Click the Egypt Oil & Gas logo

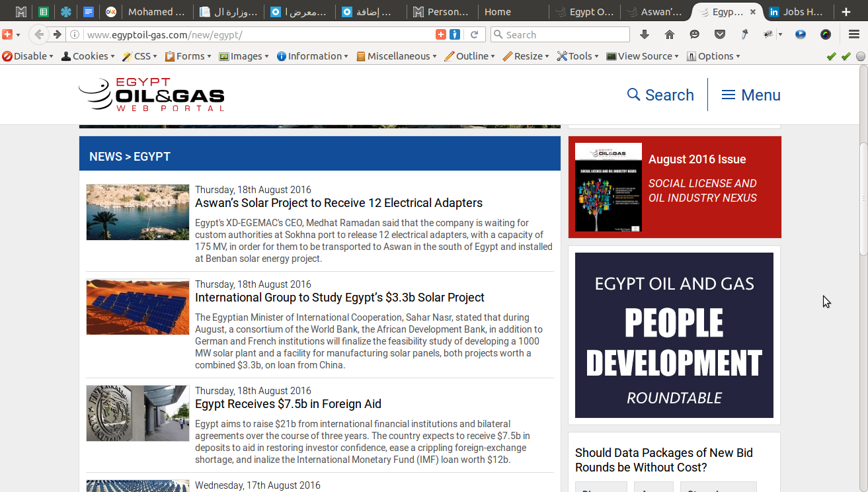[x=151, y=95]
